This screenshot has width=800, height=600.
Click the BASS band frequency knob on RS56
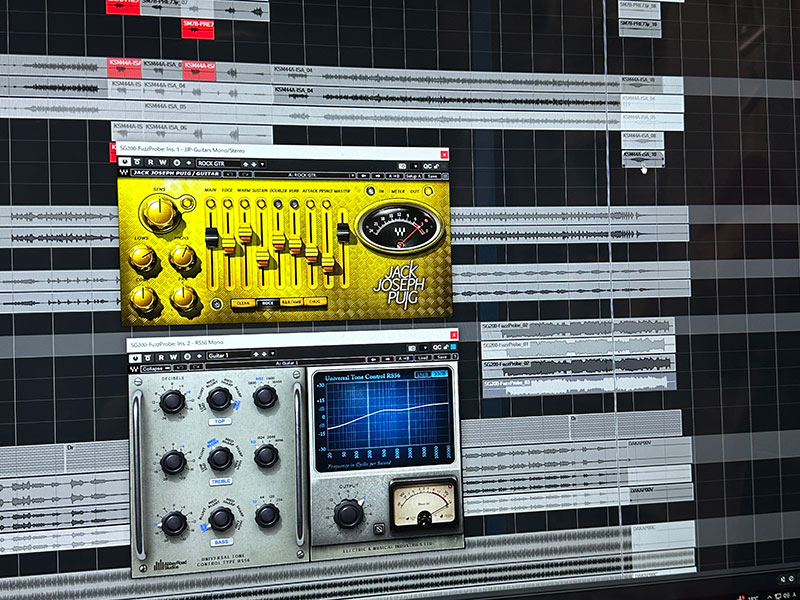(267, 515)
